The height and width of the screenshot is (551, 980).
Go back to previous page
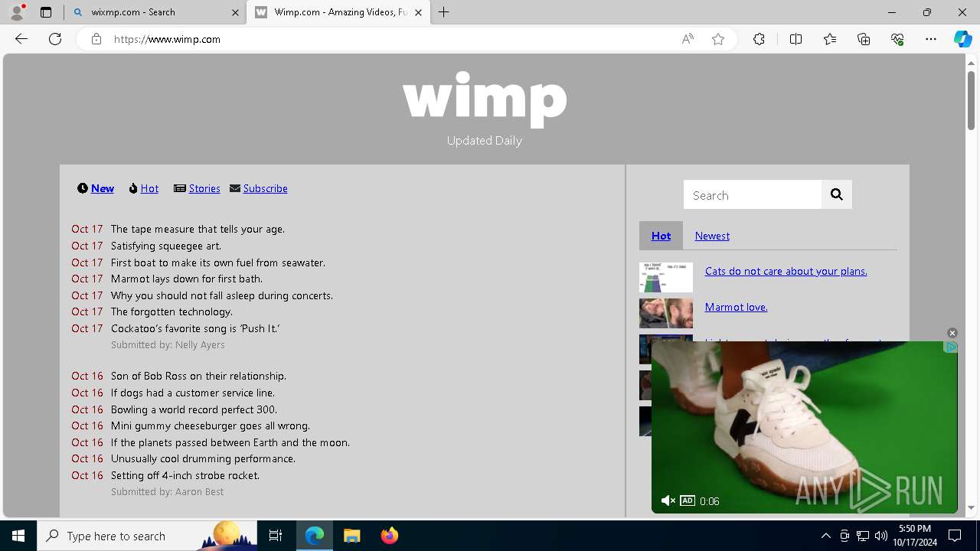(x=21, y=39)
